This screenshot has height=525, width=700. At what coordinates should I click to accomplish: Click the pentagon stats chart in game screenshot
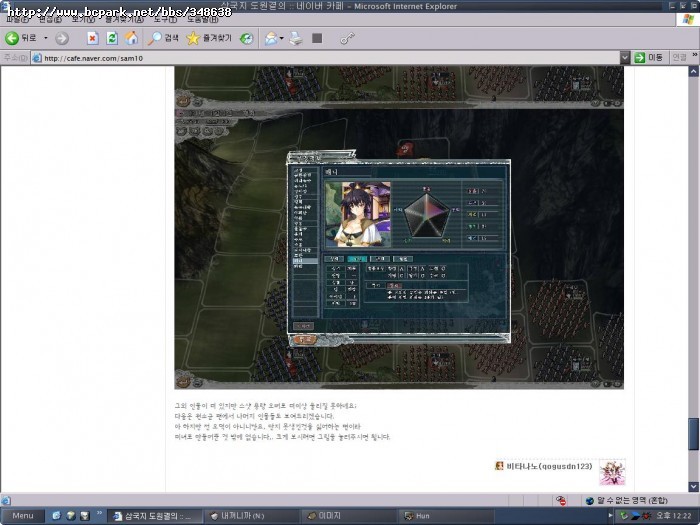426,216
